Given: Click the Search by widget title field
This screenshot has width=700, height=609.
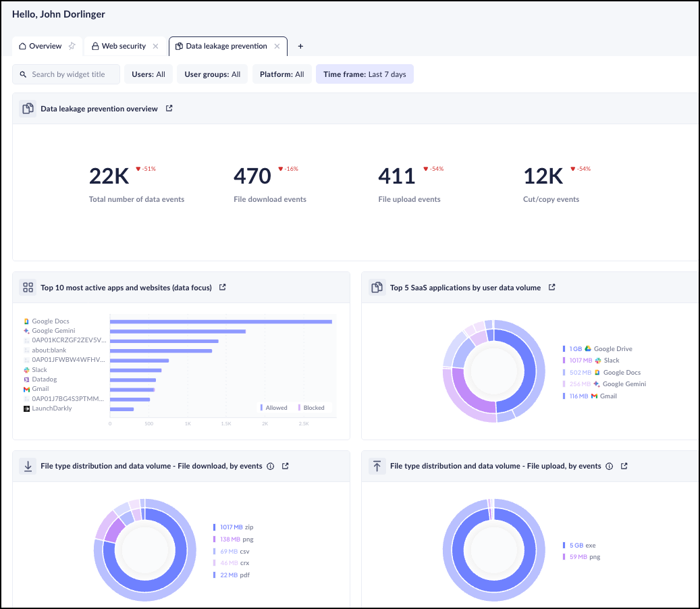Looking at the screenshot, I should point(68,74).
